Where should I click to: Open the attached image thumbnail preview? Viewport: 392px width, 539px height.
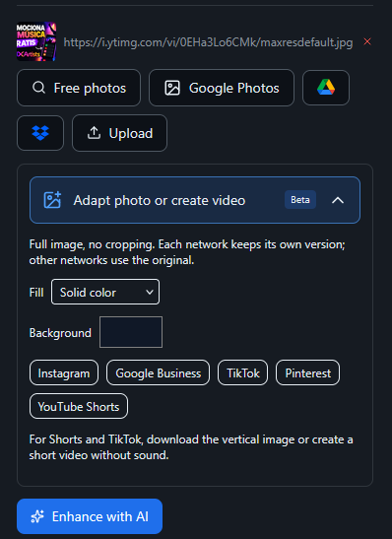(x=36, y=41)
